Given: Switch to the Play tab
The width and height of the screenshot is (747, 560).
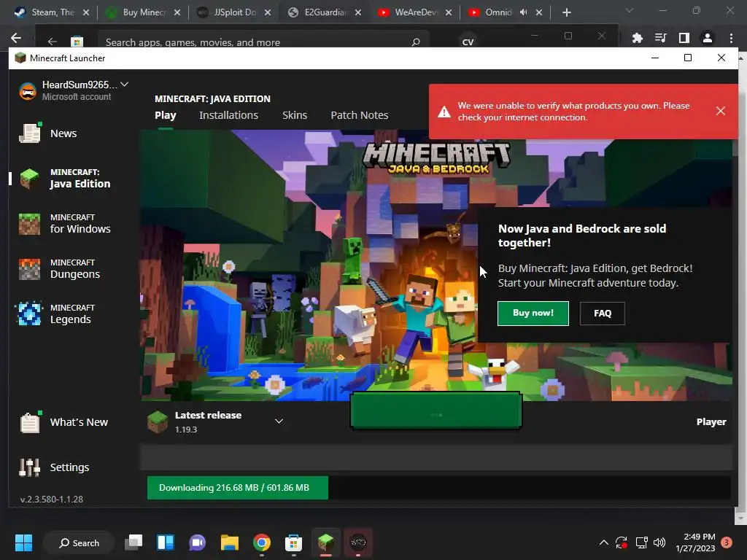Looking at the screenshot, I should click(x=166, y=115).
